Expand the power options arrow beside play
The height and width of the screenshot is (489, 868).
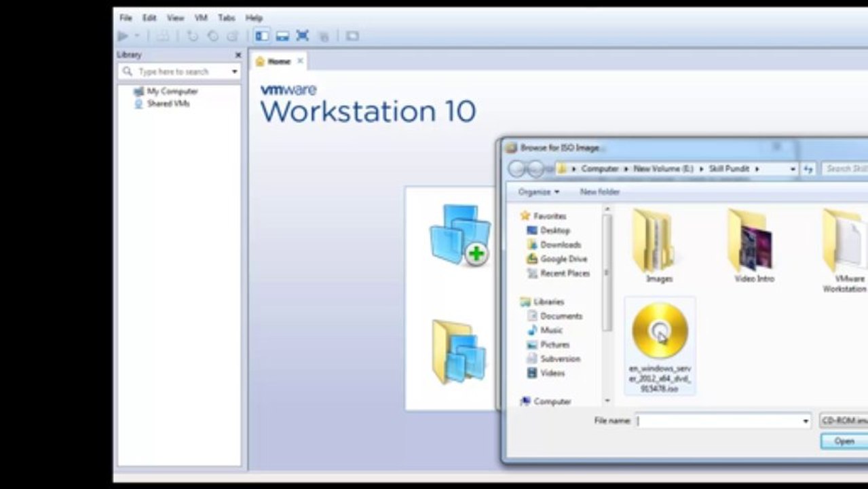(136, 36)
